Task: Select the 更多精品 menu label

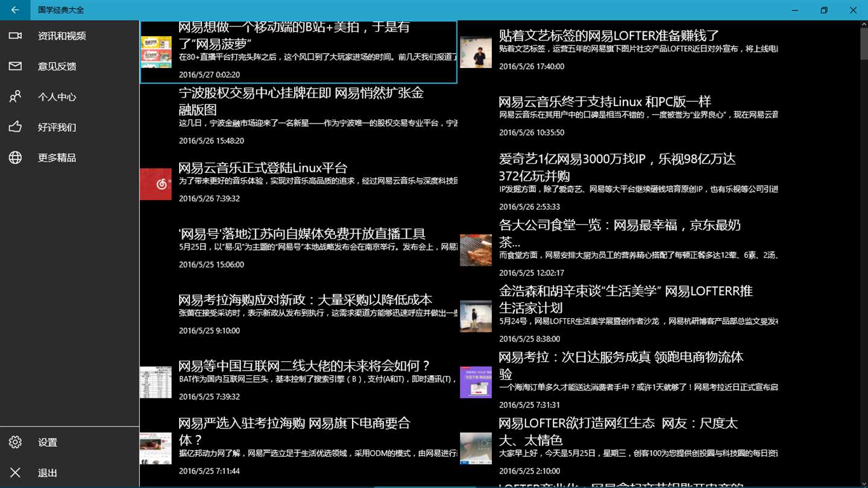Action: tap(57, 158)
